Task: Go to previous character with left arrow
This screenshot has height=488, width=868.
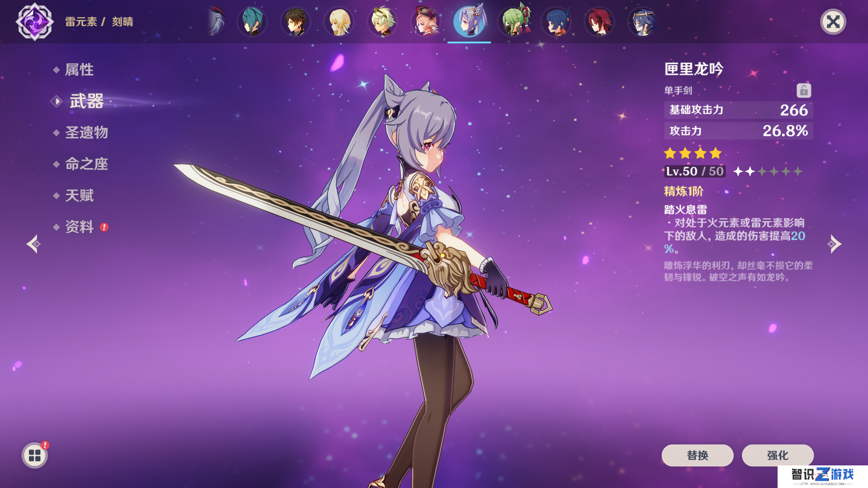Action: click(33, 244)
